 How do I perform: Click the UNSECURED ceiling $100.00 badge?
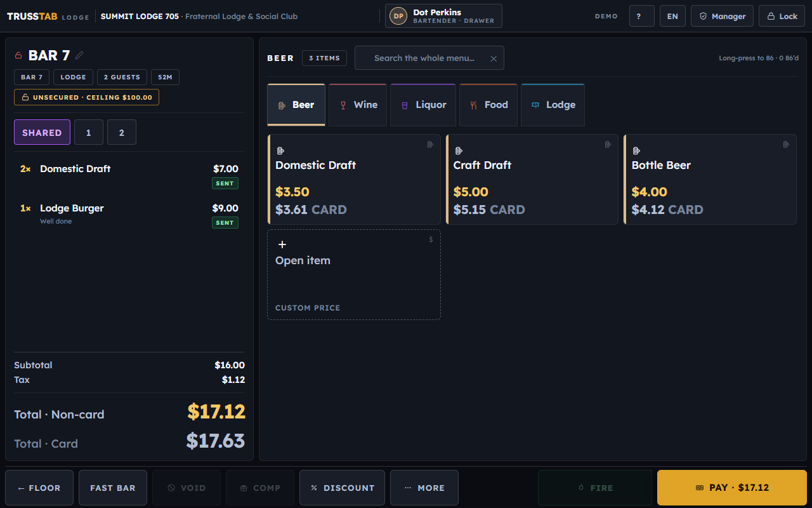click(86, 97)
